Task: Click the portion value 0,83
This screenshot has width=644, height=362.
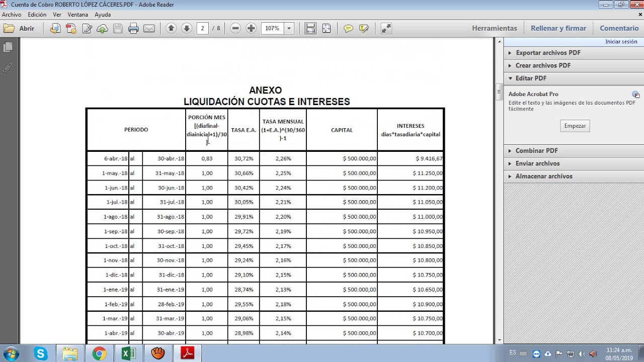Action: coord(207,158)
